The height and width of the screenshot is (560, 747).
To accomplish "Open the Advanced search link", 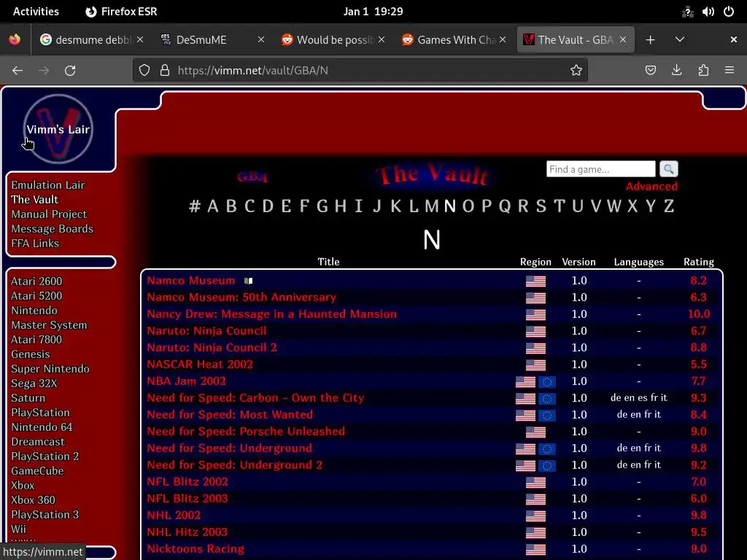I will [651, 186].
